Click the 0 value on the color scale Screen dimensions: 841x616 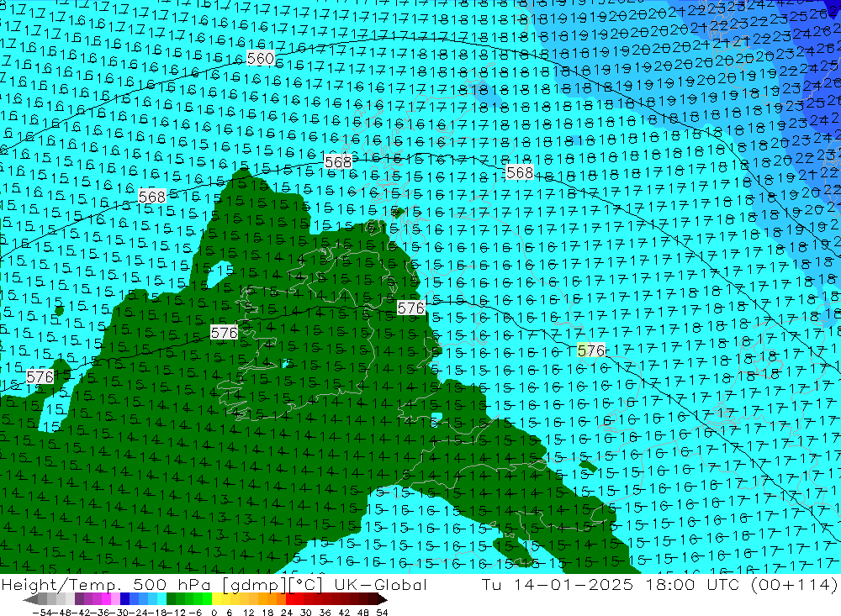pyautogui.click(x=214, y=613)
